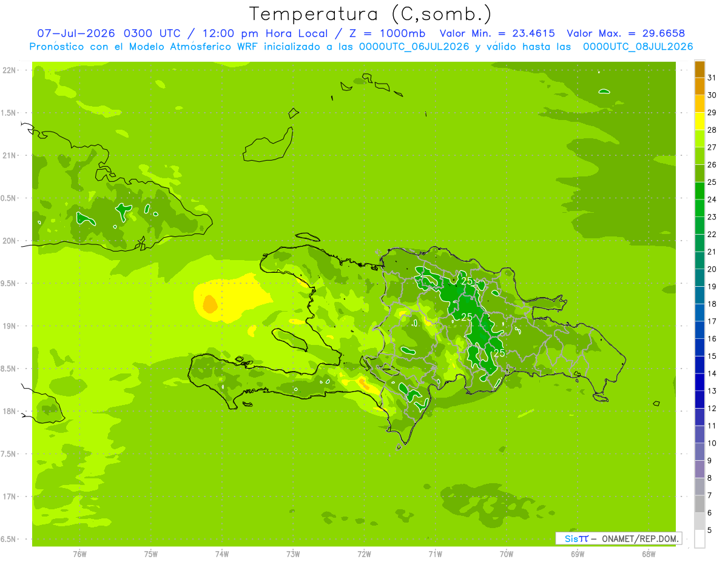
Task: Click the '68W' longitude axis label
Action: (649, 554)
